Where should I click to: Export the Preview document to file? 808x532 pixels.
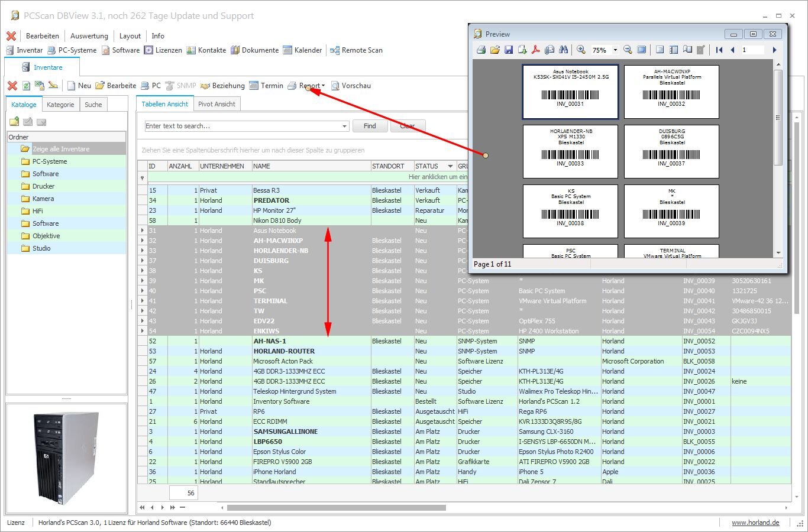pyautogui.click(x=522, y=50)
